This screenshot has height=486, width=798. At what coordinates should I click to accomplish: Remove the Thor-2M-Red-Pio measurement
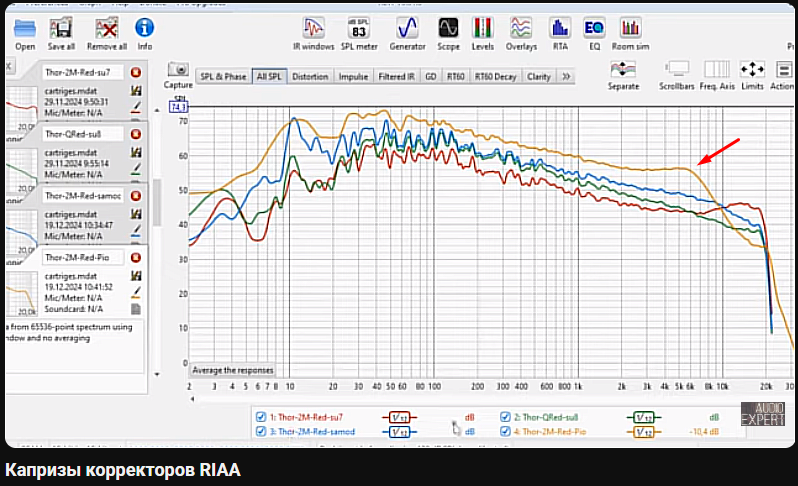(135, 258)
